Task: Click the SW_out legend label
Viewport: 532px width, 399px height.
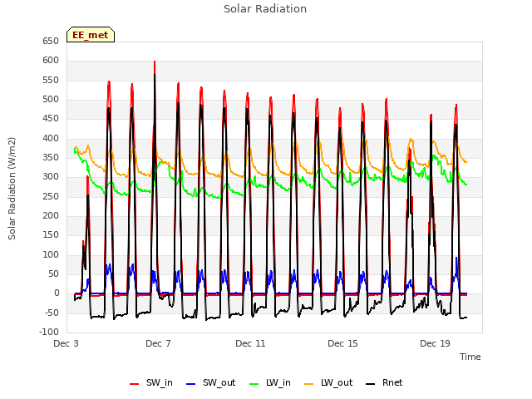Action: coord(219,382)
